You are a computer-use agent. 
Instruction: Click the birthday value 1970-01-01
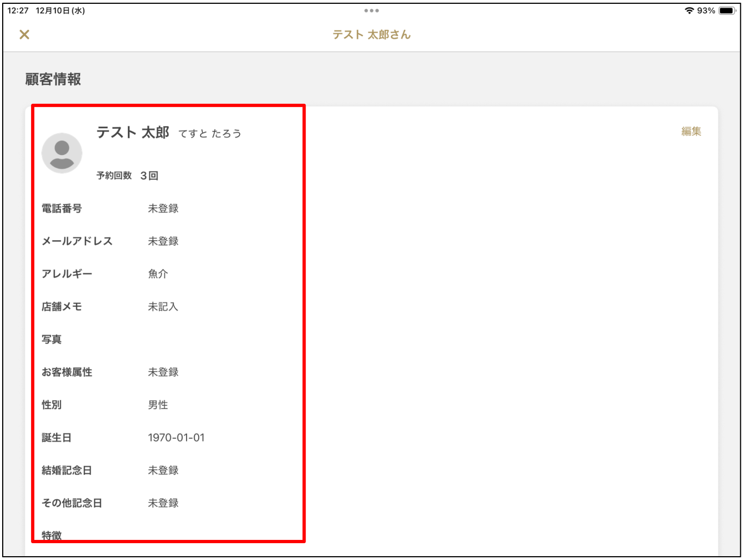pos(176,438)
